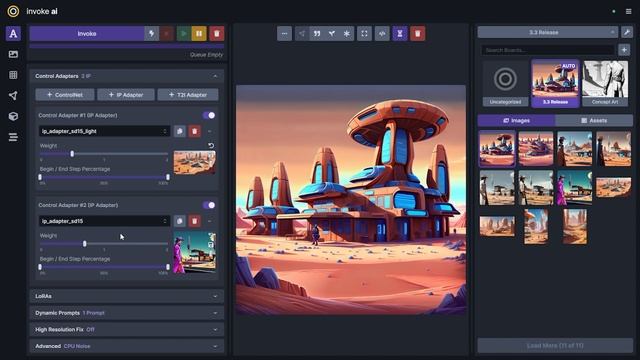Viewport: 640px width, 360px height.
Task: Click Control Adapter #1 reference image thumbnail
Action: pos(195,162)
